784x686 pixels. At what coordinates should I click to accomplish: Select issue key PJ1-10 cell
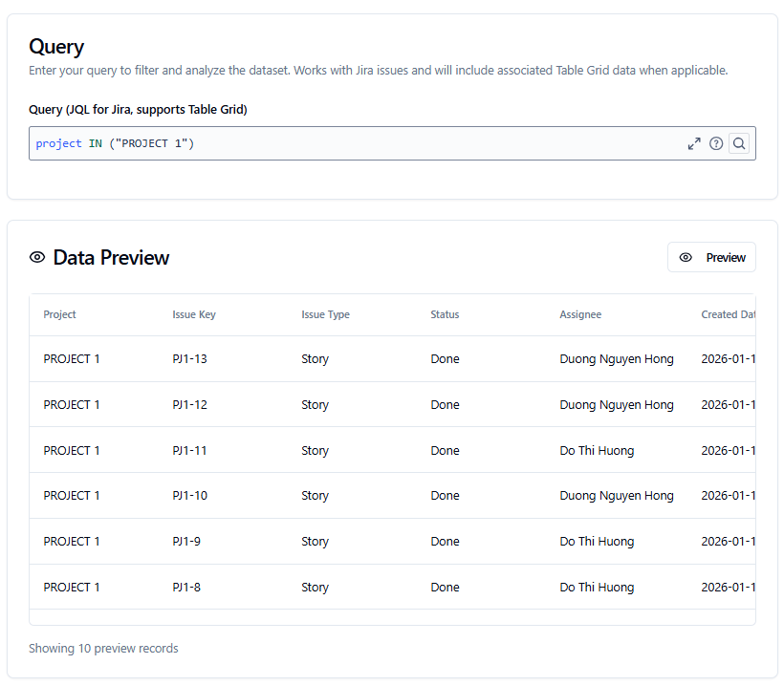pos(189,496)
